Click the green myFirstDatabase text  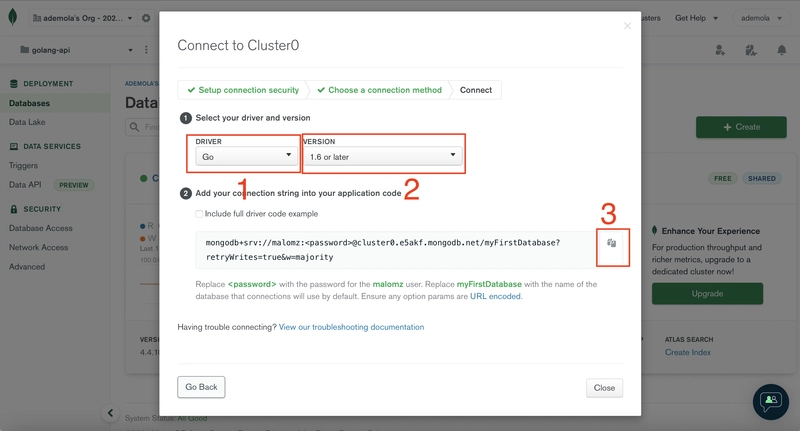(x=489, y=284)
